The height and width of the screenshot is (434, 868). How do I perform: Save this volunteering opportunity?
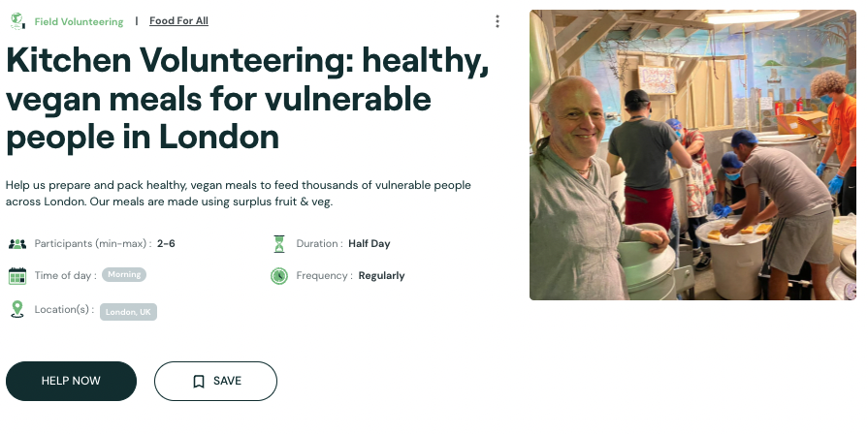tap(215, 382)
